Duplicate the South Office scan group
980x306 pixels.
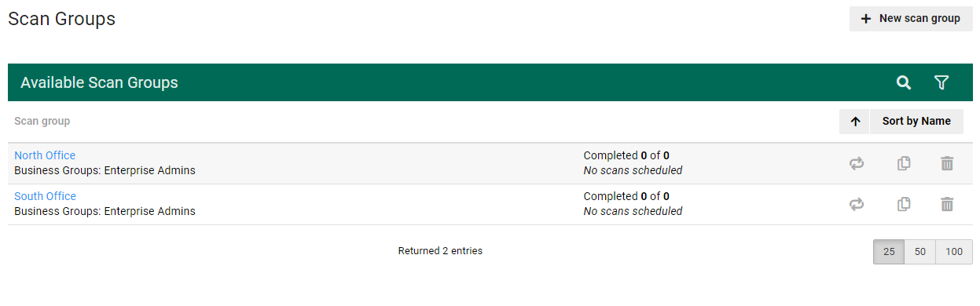904,204
